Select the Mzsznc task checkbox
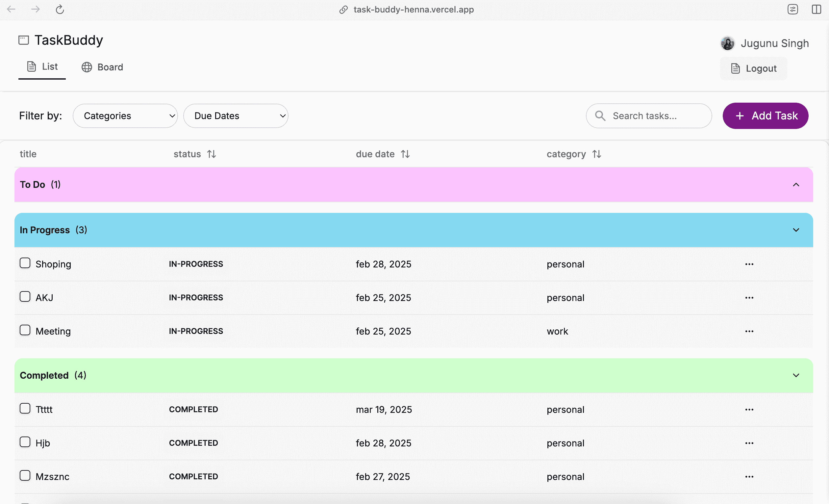 pyautogui.click(x=25, y=476)
